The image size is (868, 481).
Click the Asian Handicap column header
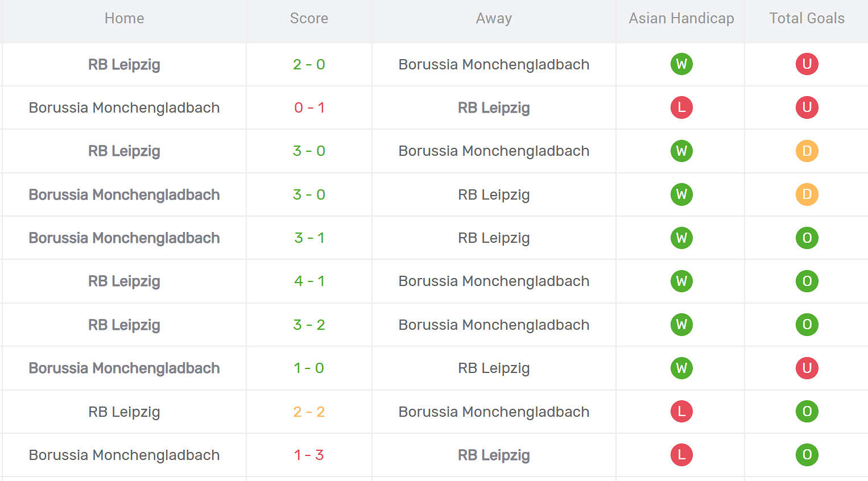681,19
